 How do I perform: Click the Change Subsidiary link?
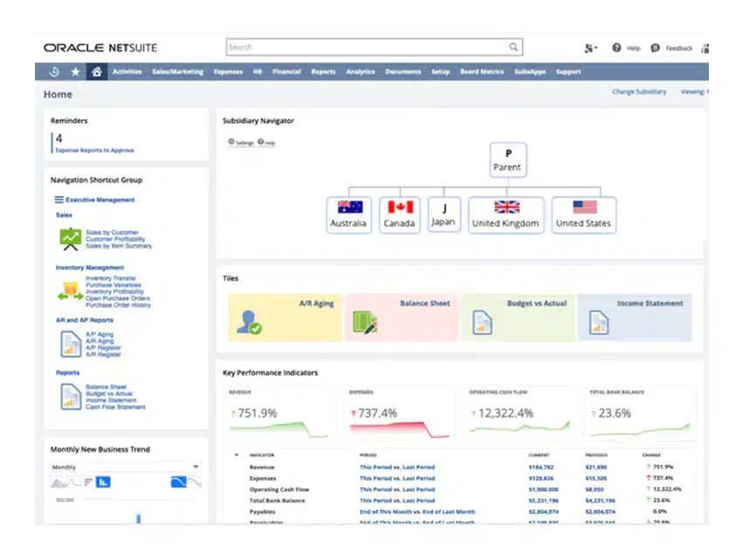coord(638,92)
